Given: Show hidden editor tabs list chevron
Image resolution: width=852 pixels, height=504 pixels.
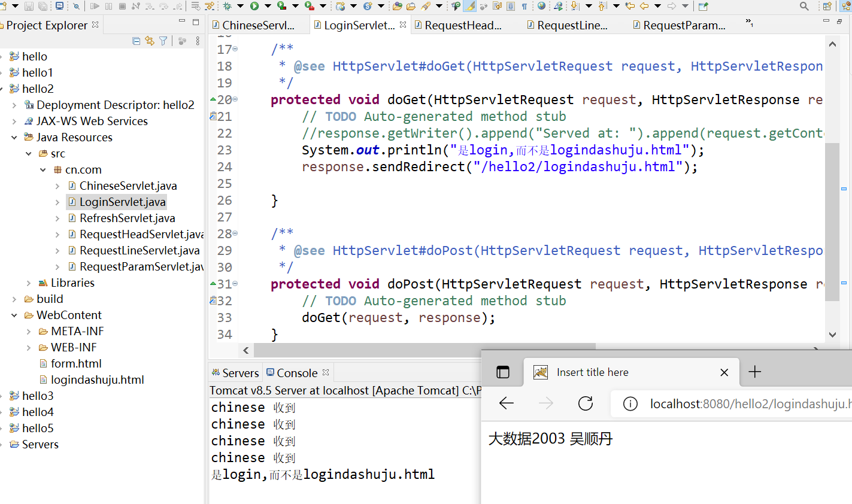Looking at the screenshot, I should click(749, 23).
